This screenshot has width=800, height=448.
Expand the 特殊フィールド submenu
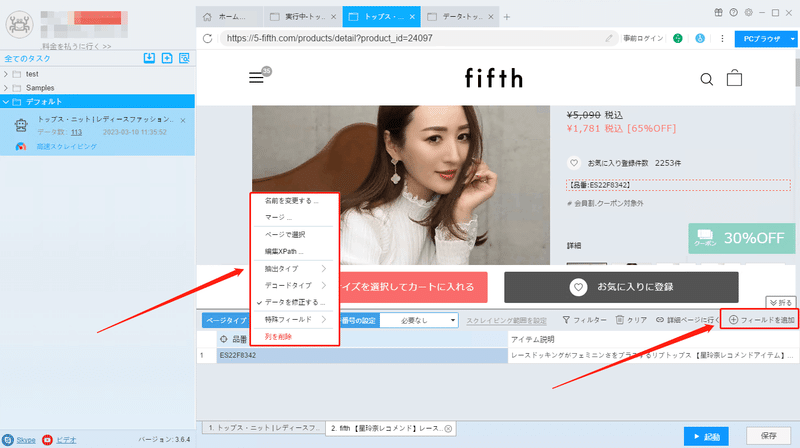point(293,319)
